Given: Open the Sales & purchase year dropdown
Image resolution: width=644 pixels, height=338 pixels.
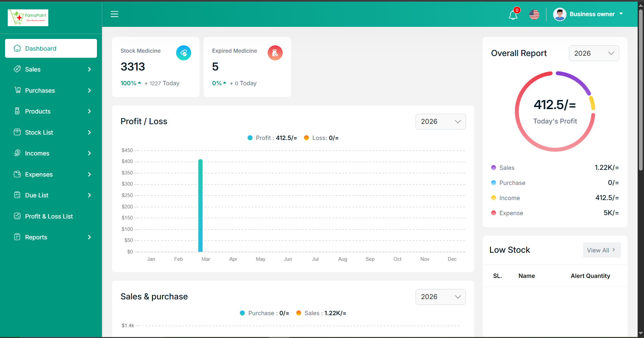Looking at the screenshot, I should (x=440, y=297).
